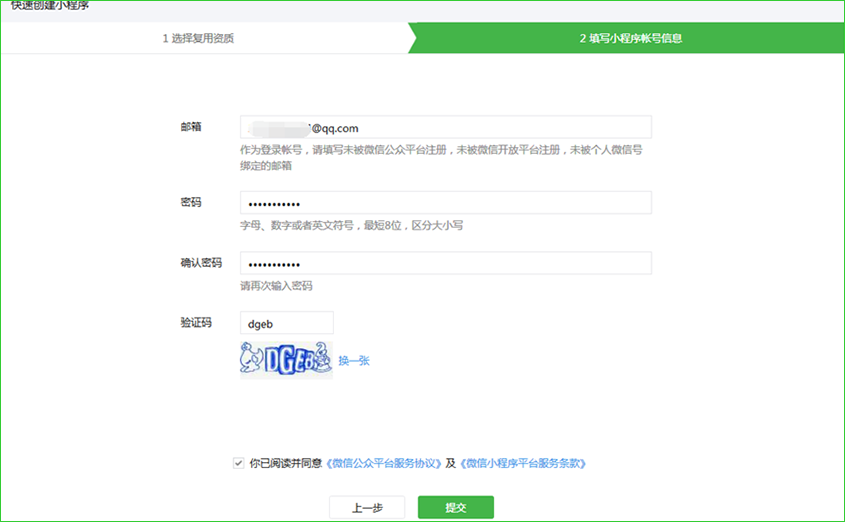Open 《微信公众平台服务协议》 link
The height and width of the screenshot is (522, 845).
pos(384,463)
